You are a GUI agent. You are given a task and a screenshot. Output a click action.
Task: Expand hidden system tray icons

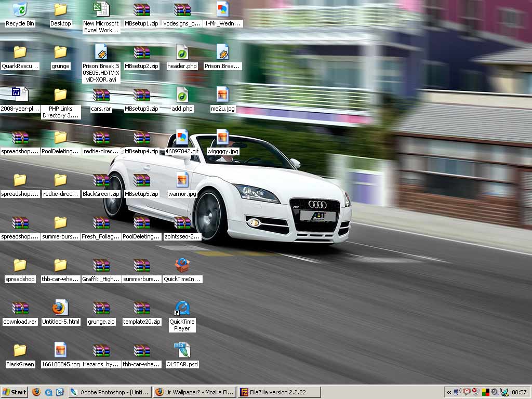(x=448, y=392)
